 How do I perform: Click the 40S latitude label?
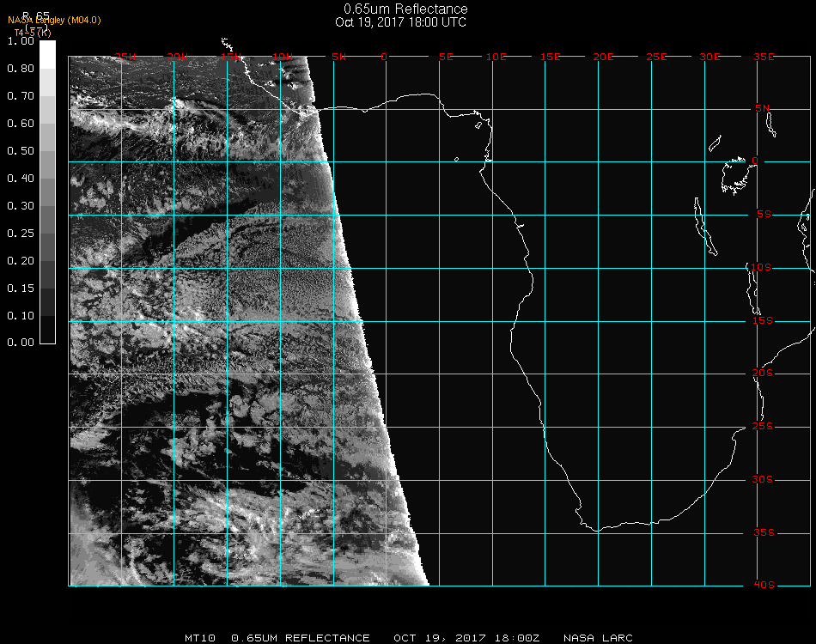pyautogui.click(x=763, y=586)
